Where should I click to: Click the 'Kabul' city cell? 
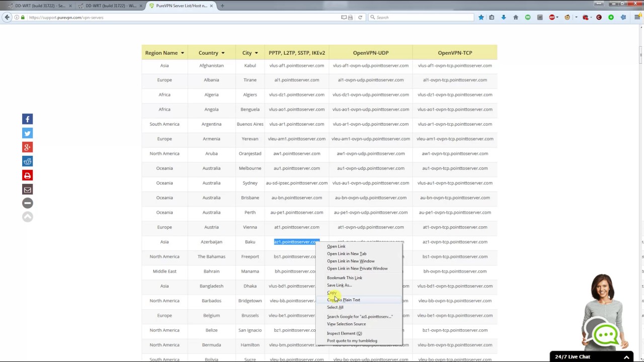point(250,65)
